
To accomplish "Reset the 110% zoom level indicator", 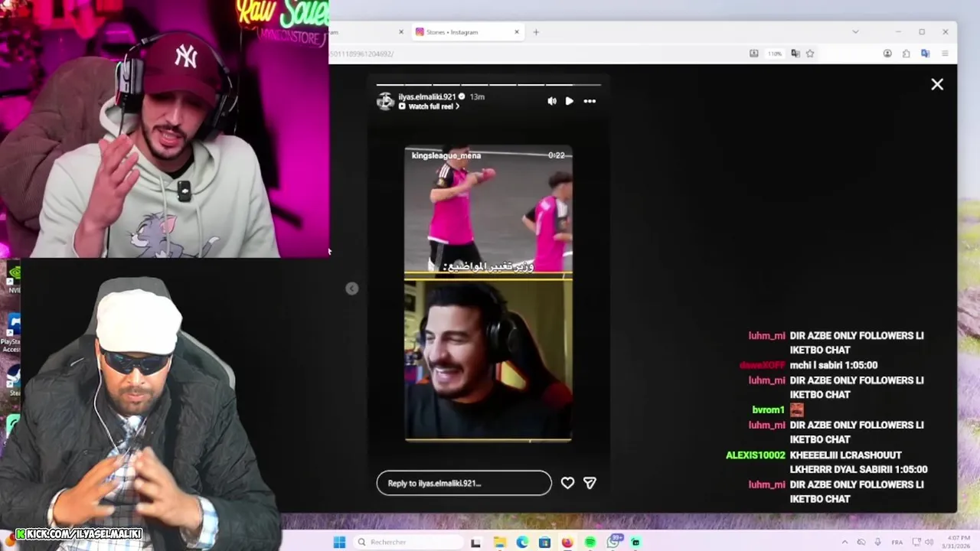I will [775, 54].
